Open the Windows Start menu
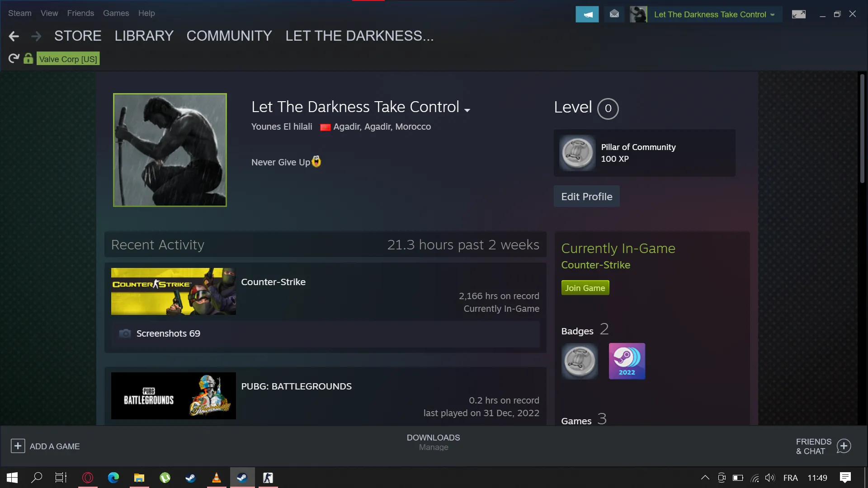 [12, 478]
